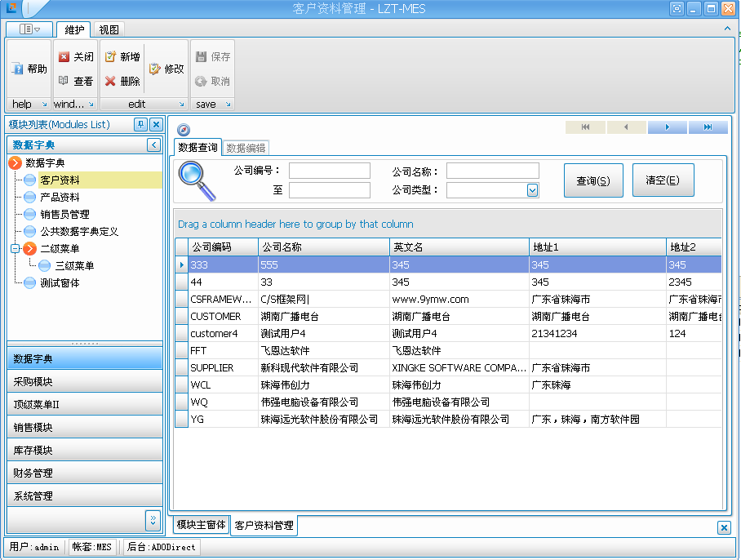Click the 公司名称 input field
This screenshot has height=560, width=741.
(492, 171)
